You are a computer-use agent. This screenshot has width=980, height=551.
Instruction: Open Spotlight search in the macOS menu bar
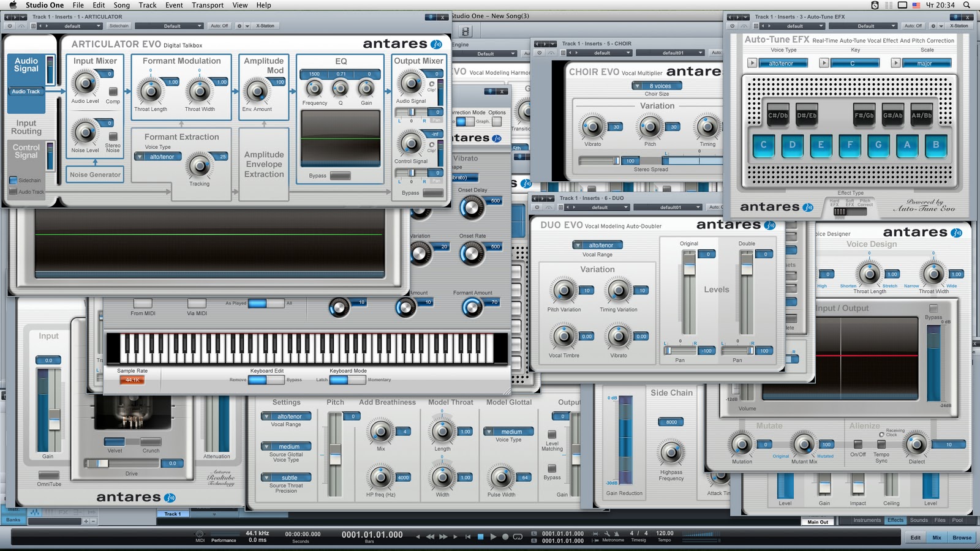tap(967, 5)
